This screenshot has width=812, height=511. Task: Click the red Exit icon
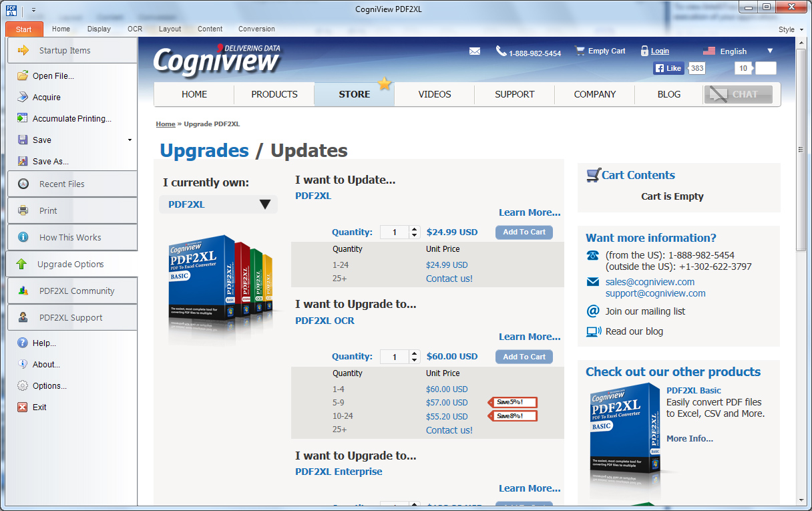(x=23, y=407)
